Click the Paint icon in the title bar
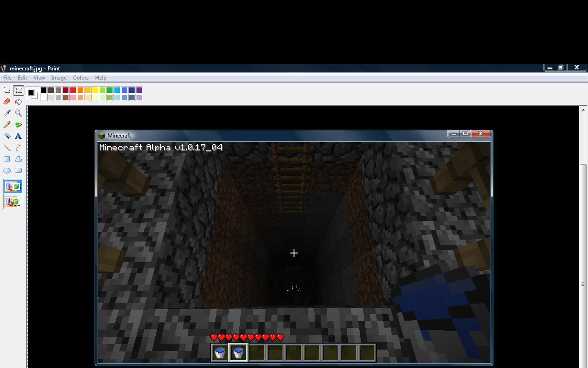The image size is (588, 368). pos(4,68)
